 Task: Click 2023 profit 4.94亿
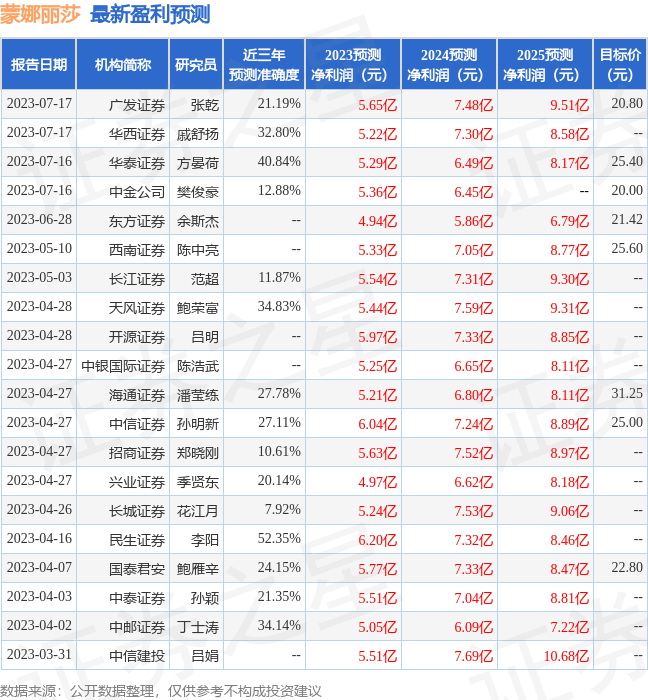click(378, 221)
